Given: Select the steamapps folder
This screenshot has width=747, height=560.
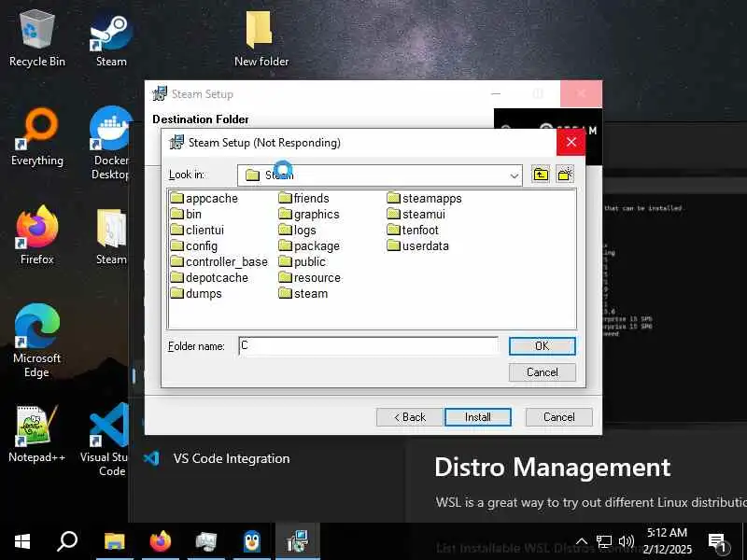Looking at the screenshot, I should pos(425,198).
